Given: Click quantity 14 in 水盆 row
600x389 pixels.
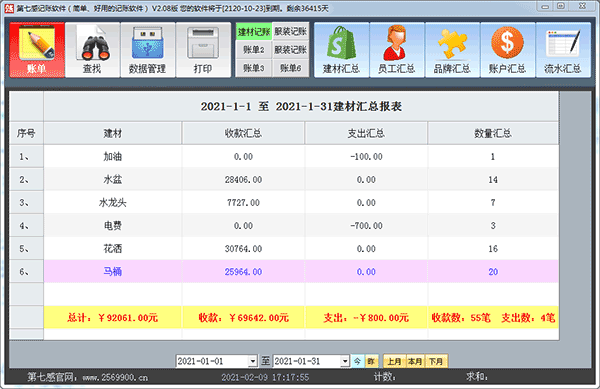Looking at the screenshot, I should [493, 179].
